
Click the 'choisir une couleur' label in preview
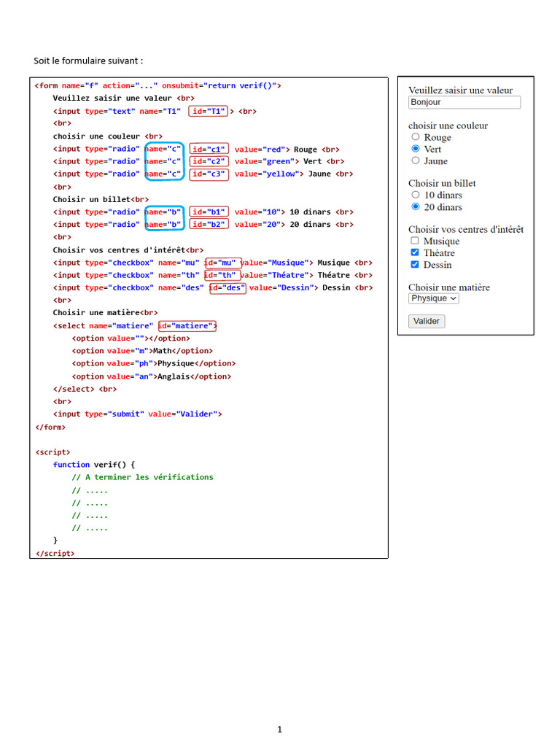(448, 125)
